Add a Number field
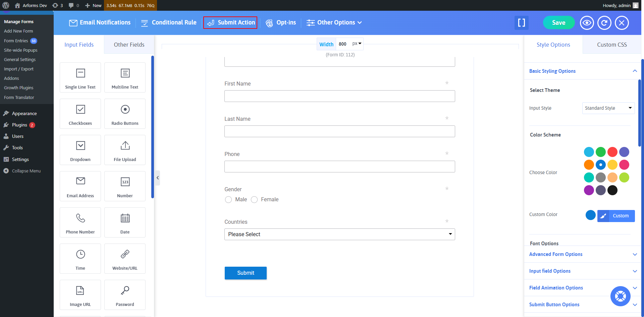644x317 pixels. 125,186
